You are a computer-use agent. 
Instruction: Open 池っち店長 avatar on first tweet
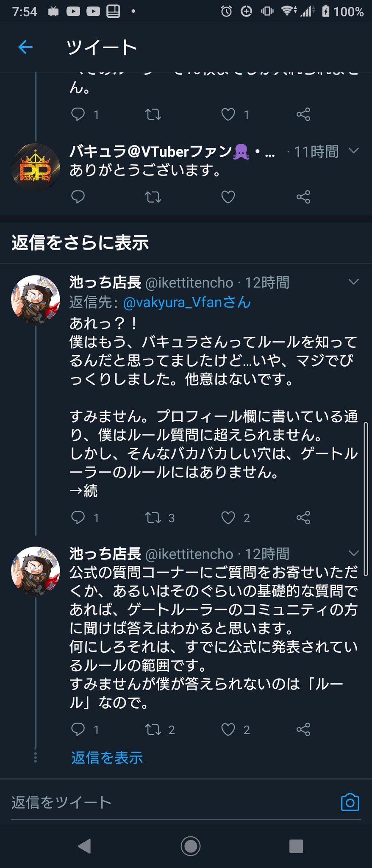(x=36, y=299)
